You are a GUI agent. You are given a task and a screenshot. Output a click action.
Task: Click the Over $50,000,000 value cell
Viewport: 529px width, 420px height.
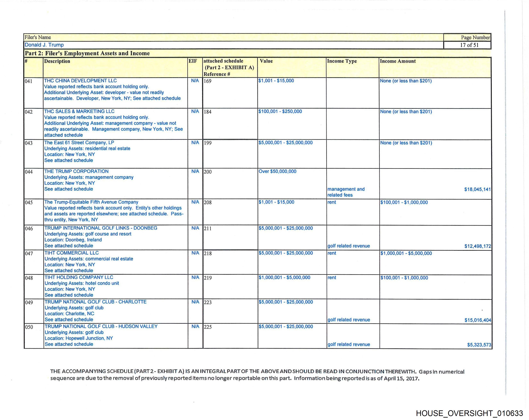[x=277, y=171]
